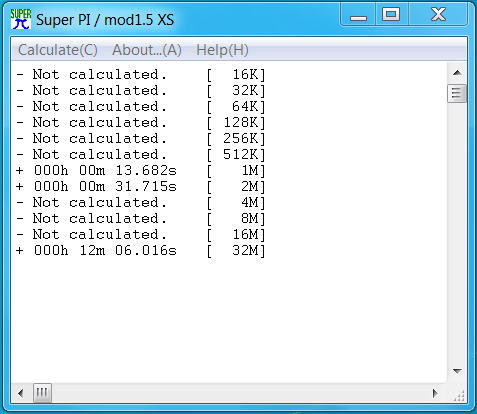Select the 2M result line 31.715s
477x414 pixels.
pos(141,187)
